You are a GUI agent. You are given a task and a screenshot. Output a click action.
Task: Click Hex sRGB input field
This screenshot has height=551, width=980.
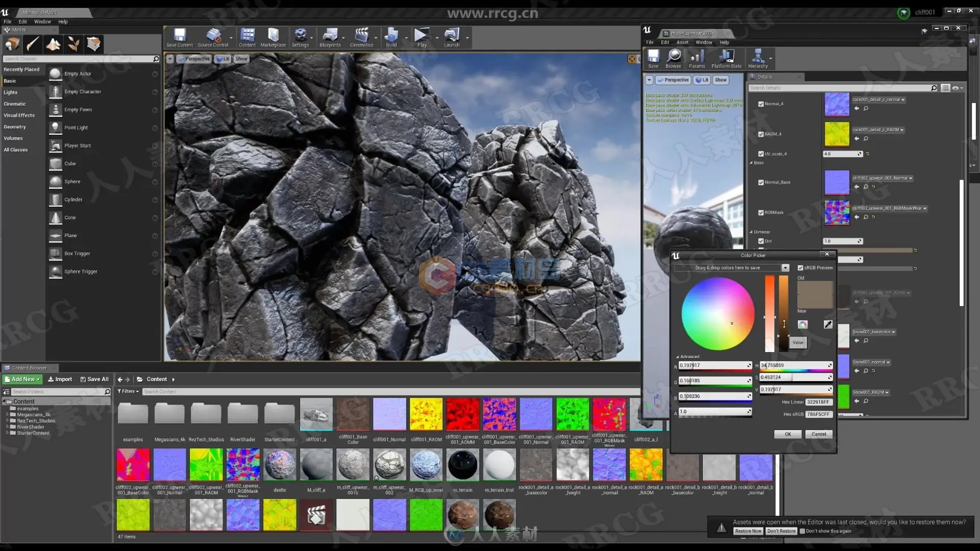819,414
